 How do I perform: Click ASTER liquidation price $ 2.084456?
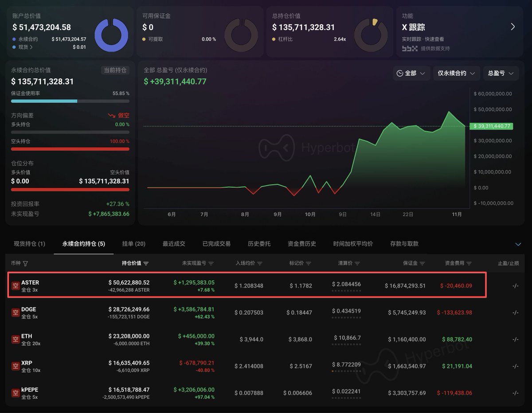coord(346,284)
